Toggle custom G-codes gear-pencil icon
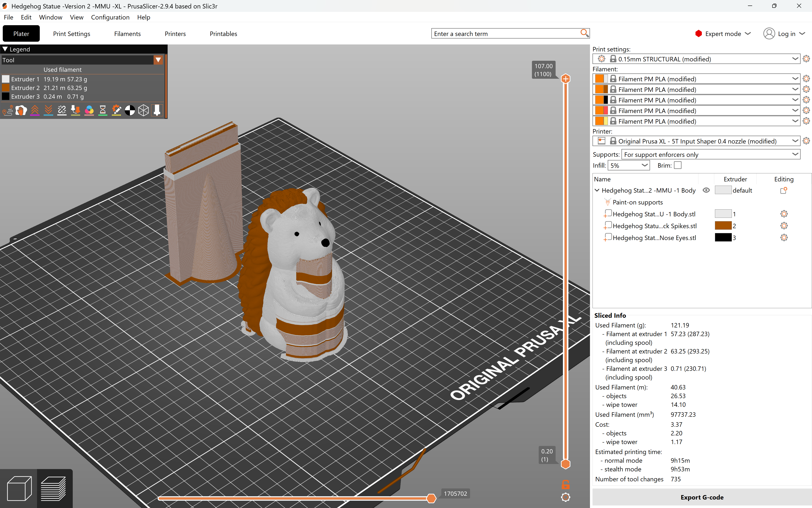The height and width of the screenshot is (508, 812). 117,110
